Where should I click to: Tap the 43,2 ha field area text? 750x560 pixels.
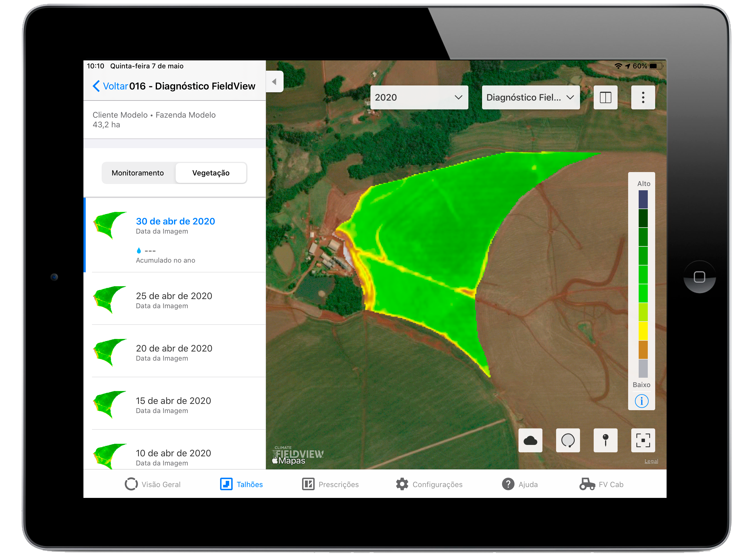tap(106, 125)
